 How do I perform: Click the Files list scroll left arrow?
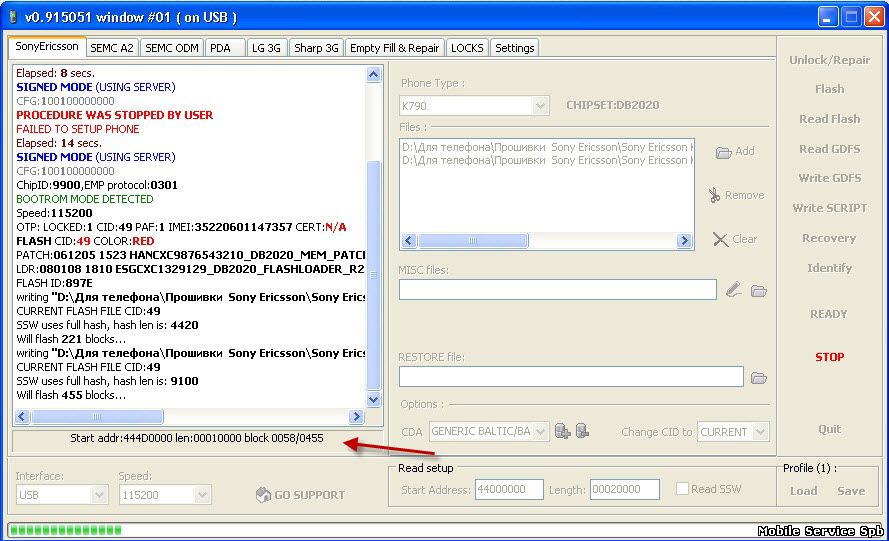click(409, 240)
